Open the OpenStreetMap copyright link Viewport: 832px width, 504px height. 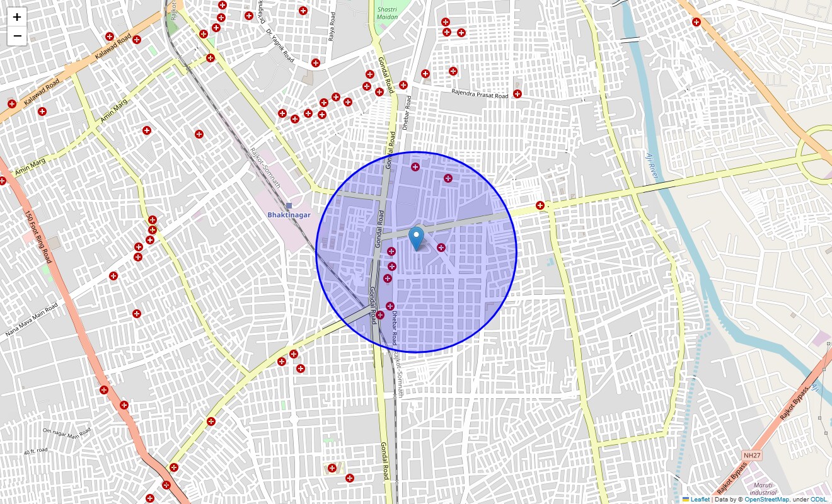(766, 499)
